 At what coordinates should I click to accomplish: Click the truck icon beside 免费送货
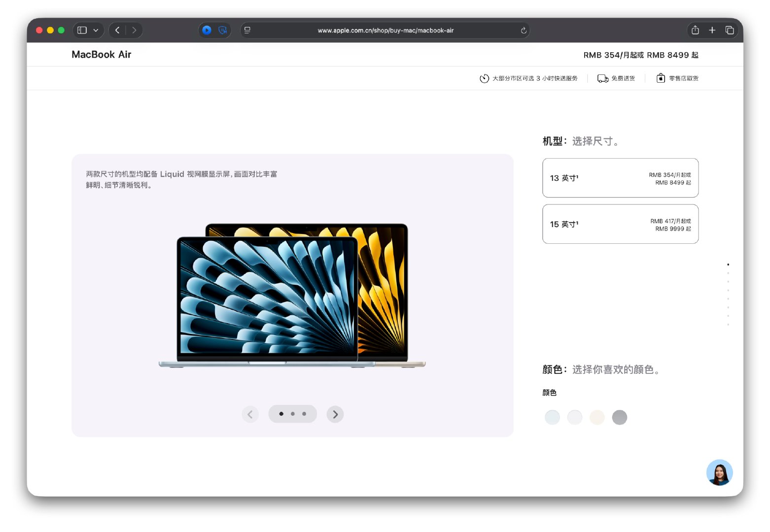[x=602, y=78]
